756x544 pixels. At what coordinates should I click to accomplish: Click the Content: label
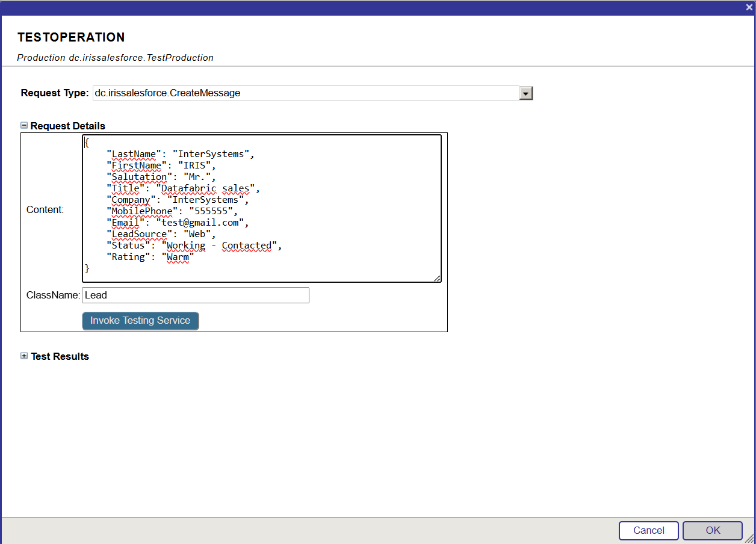[x=45, y=210]
